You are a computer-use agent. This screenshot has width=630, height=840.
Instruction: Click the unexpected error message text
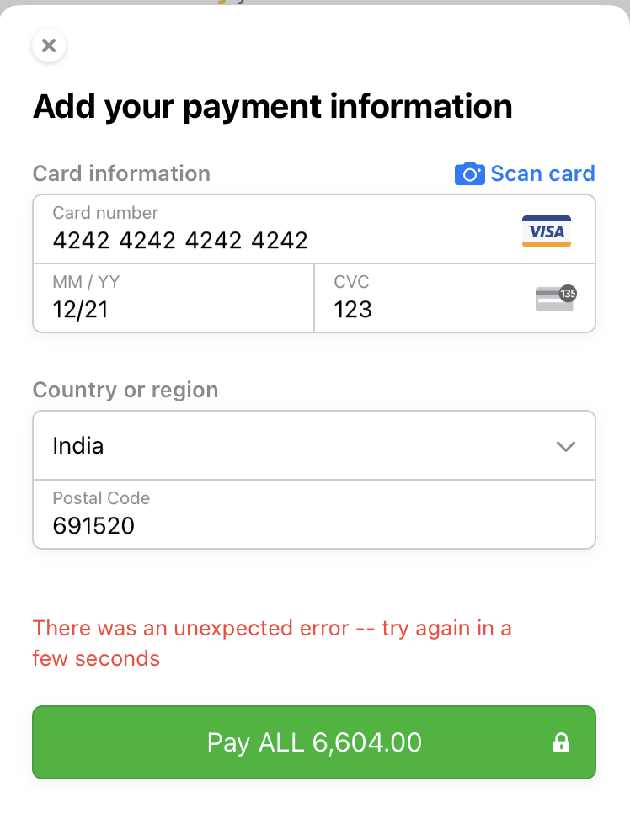272,642
